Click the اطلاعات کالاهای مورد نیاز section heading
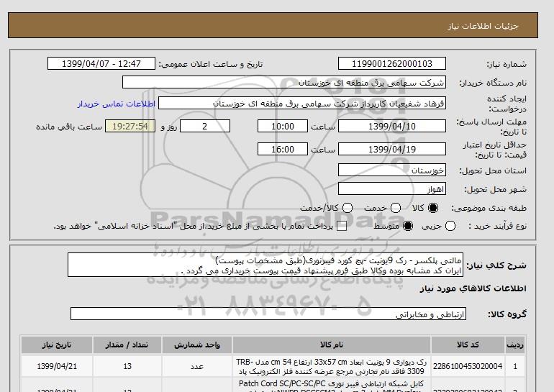 (473, 288)
